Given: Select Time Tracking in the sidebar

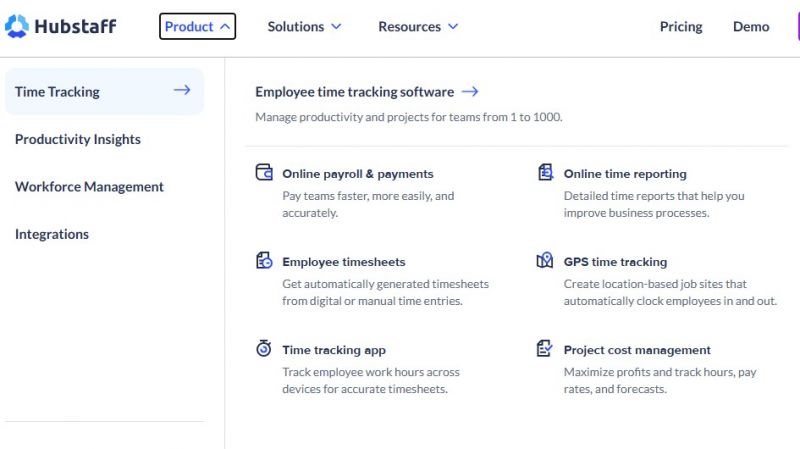Looking at the screenshot, I should coord(104,91).
